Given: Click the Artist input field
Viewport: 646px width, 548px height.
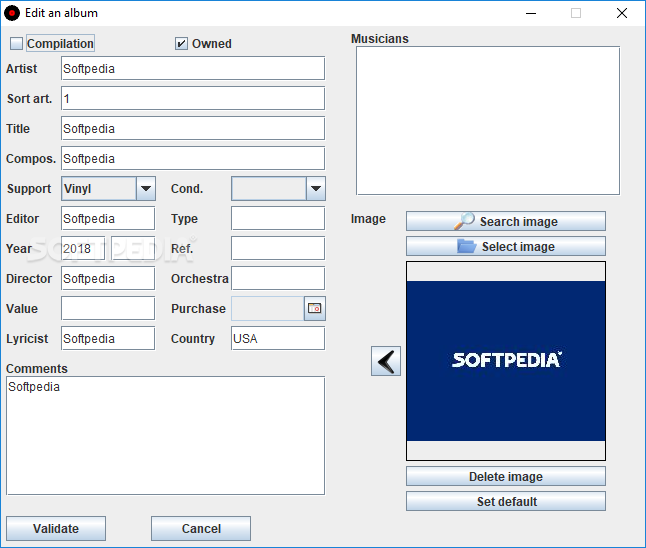Looking at the screenshot, I should click(x=193, y=68).
